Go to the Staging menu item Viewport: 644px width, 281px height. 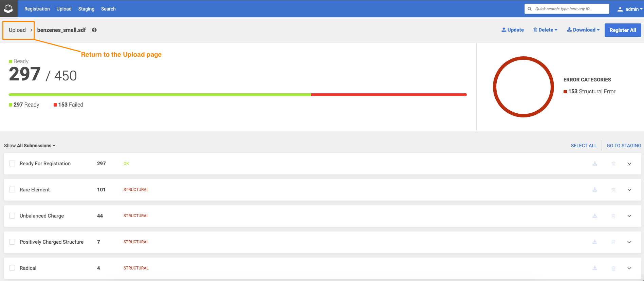[86, 9]
